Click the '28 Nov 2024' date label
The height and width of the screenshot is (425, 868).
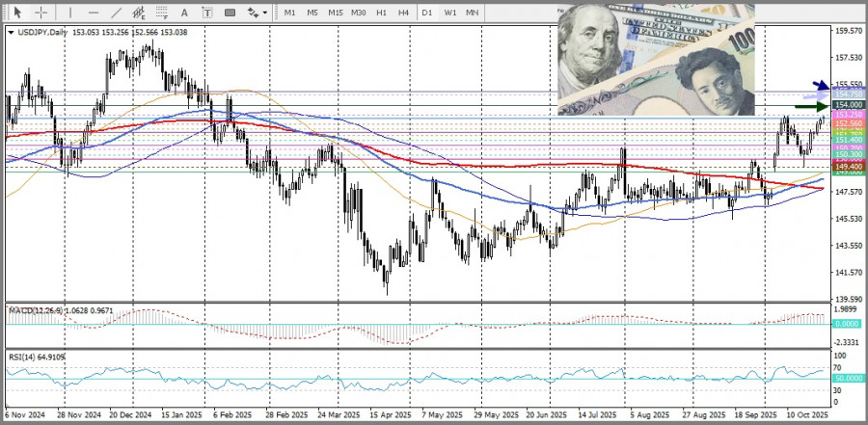[79, 415]
